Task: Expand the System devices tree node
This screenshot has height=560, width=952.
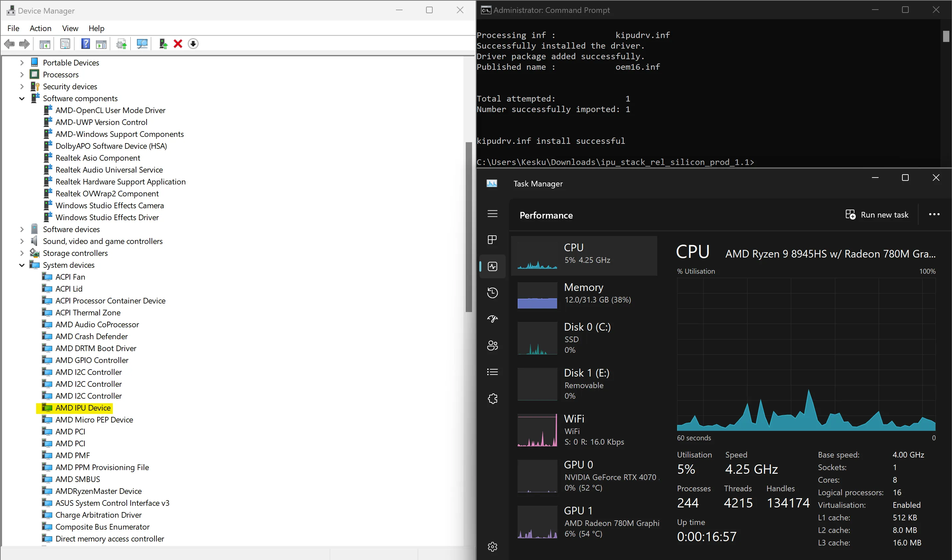Action: [22, 265]
